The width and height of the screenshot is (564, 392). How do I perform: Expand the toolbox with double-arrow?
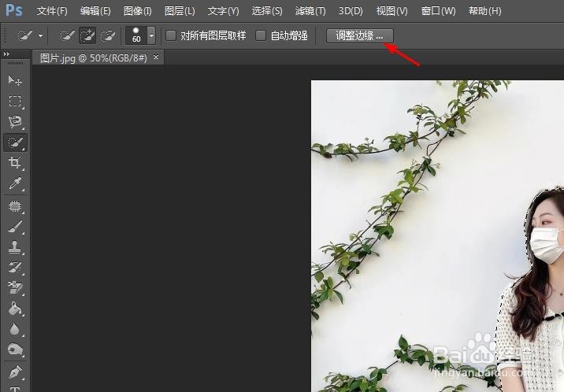[6, 54]
